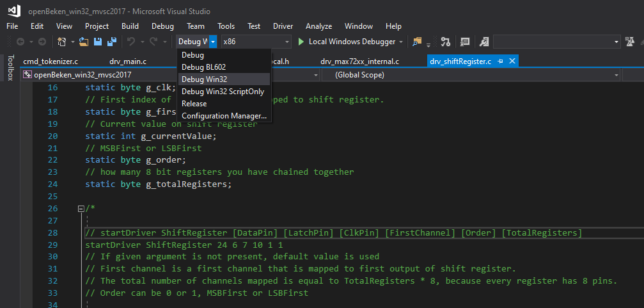Open the File menu
The width and height of the screenshot is (644, 308).
pos(12,26)
